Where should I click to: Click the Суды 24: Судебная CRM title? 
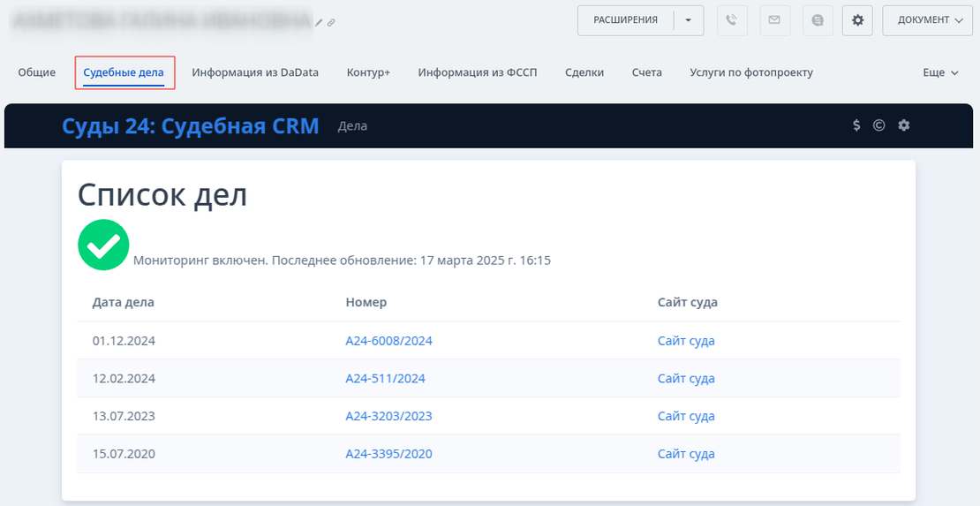pos(190,125)
